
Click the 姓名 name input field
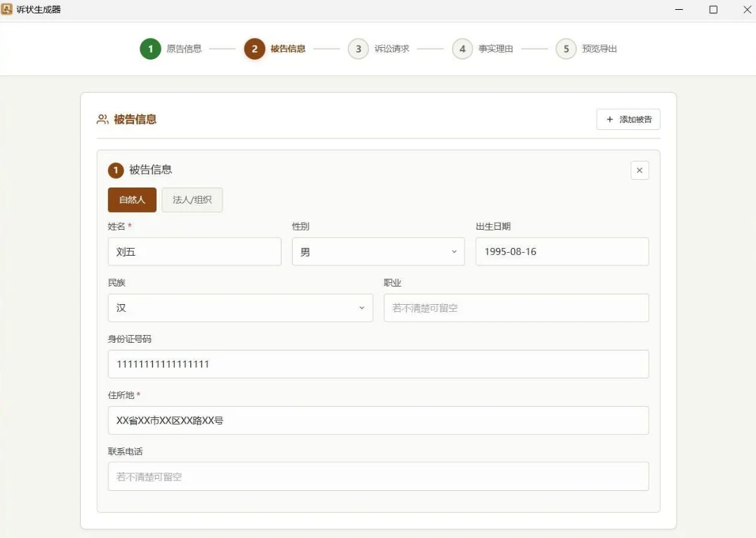[194, 251]
